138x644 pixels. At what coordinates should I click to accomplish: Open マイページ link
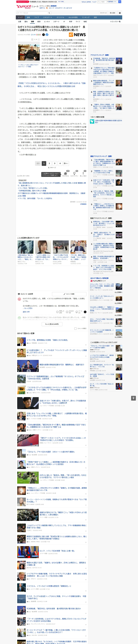point(103,13)
